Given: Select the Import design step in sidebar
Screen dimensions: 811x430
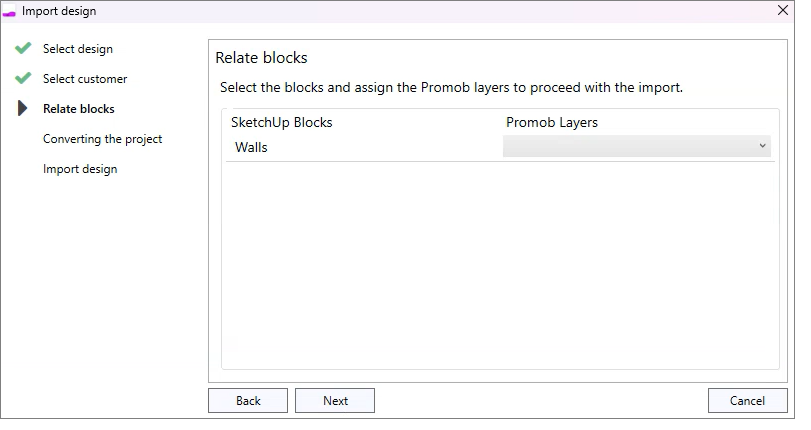Looking at the screenshot, I should [80, 169].
